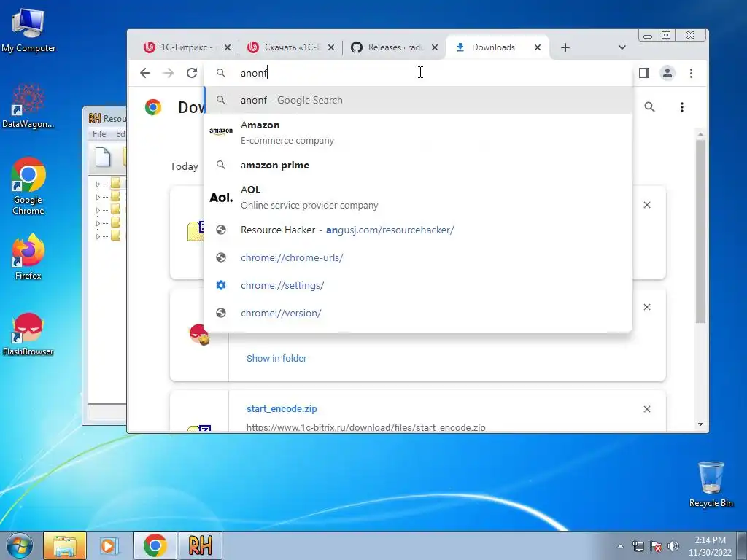The image size is (747, 560).
Task: Search downloads with the magnifier icon
Action: click(649, 107)
